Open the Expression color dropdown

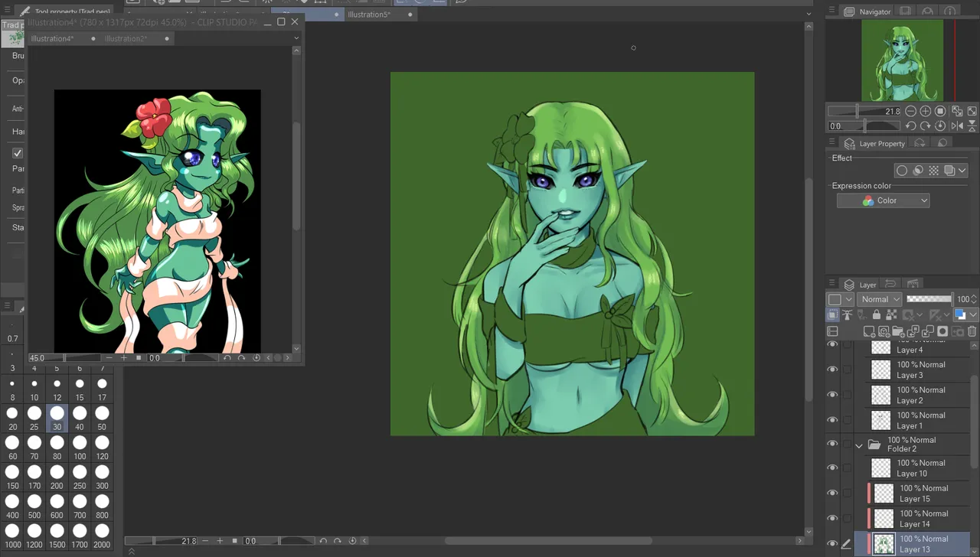point(883,200)
